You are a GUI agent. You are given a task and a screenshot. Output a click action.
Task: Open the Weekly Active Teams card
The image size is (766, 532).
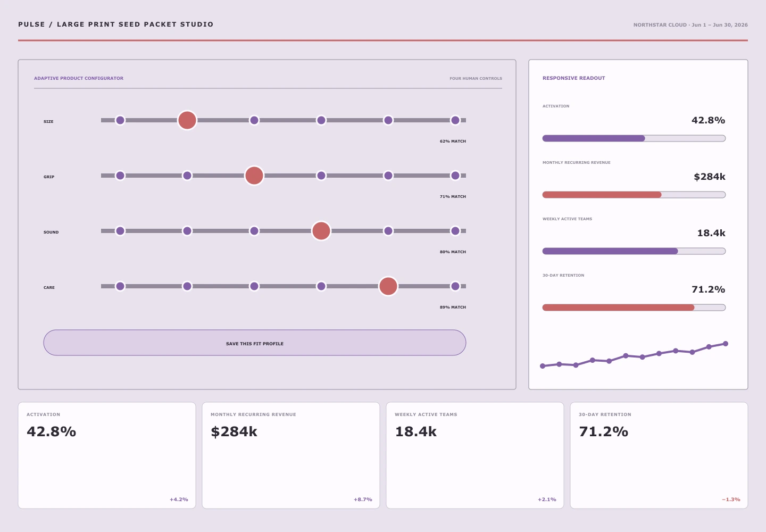[x=475, y=455]
